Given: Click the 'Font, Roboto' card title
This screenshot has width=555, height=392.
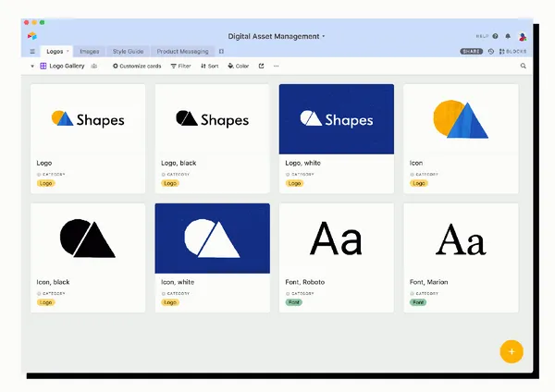Looking at the screenshot, I should 304,282.
